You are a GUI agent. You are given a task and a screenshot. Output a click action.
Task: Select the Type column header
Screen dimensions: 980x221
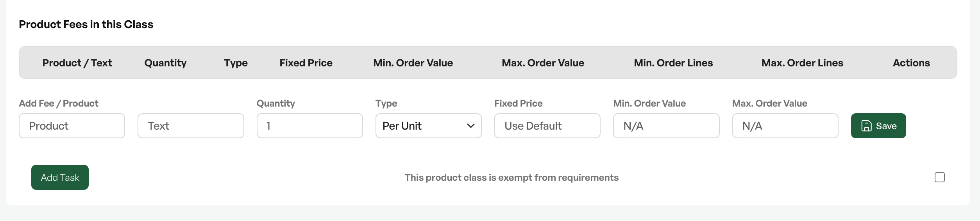[236, 63]
